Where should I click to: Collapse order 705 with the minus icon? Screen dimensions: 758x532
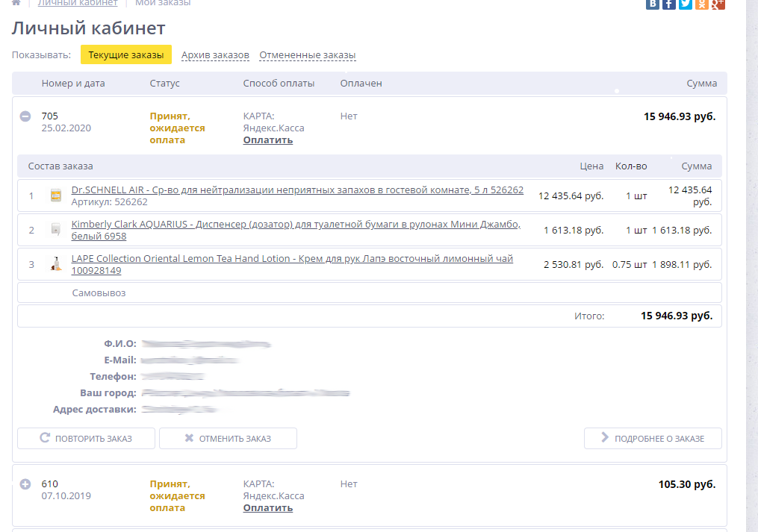[x=25, y=116]
